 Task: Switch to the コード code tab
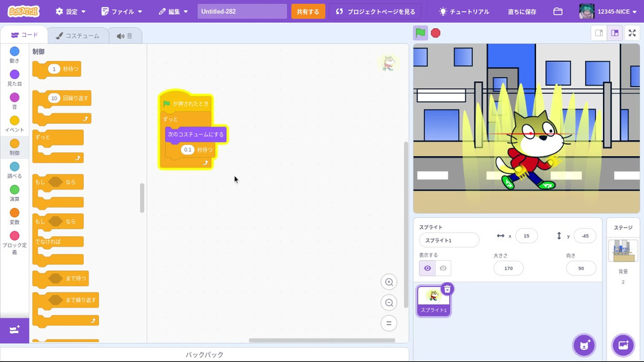coord(24,36)
